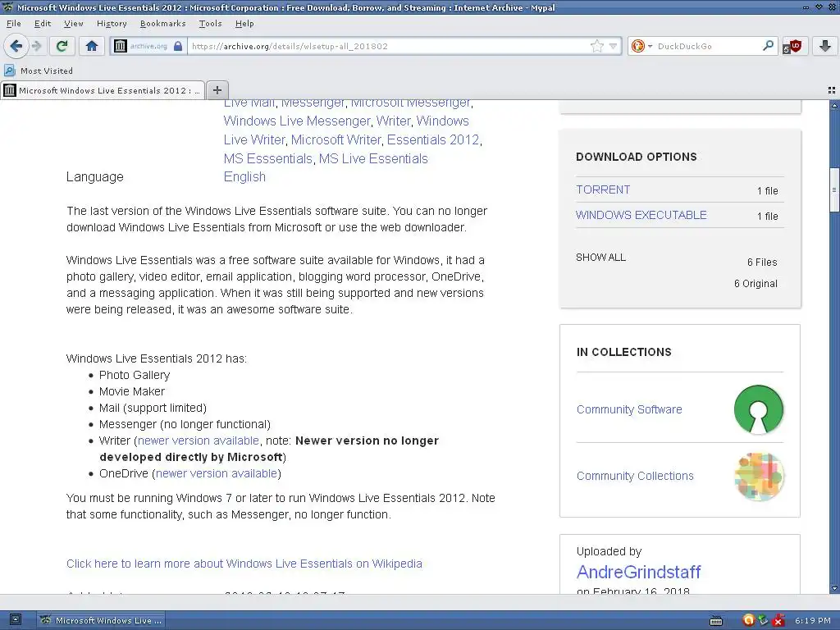Image resolution: width=840 pixels, height=630 pixels.
Task: Open the Tools menu
Action: [x=210, y=24]
